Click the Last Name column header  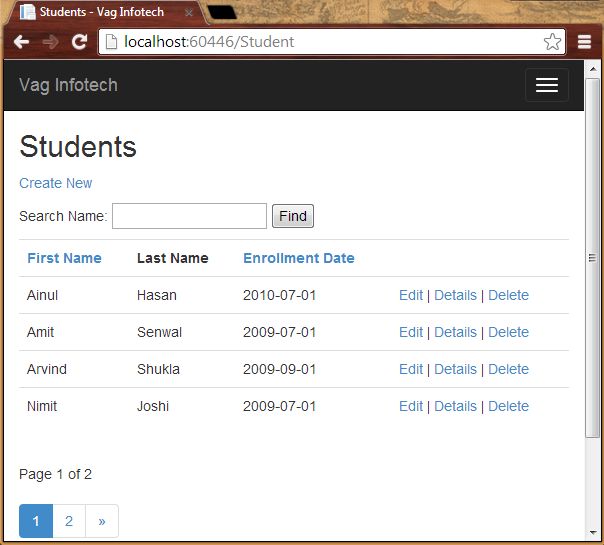coord(173,258)
